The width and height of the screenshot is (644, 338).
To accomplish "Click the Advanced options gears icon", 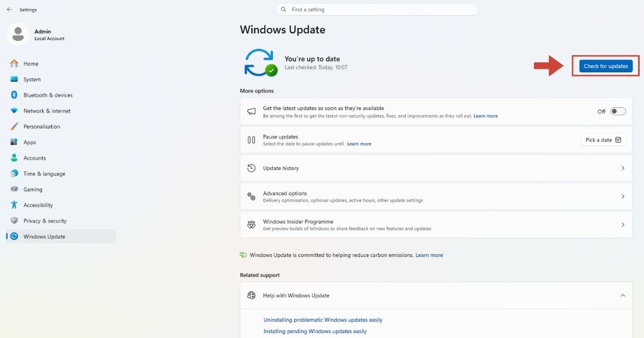I will (x=251, y=196).
